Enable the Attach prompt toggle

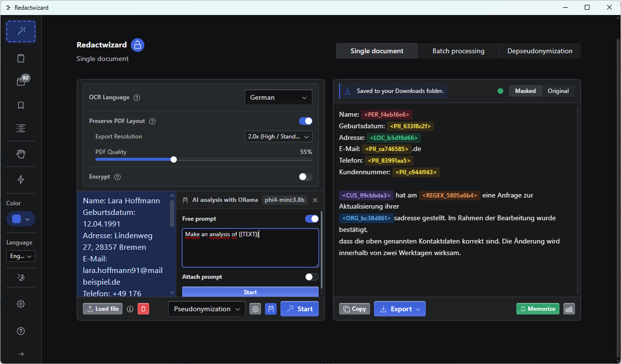pyautogui.click(x=312, y=277)
